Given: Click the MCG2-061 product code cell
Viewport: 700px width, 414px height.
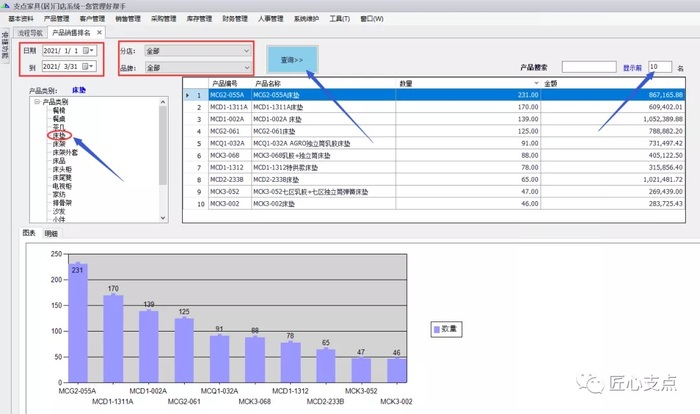Looking at the screenshot, I should click(230, 131).
